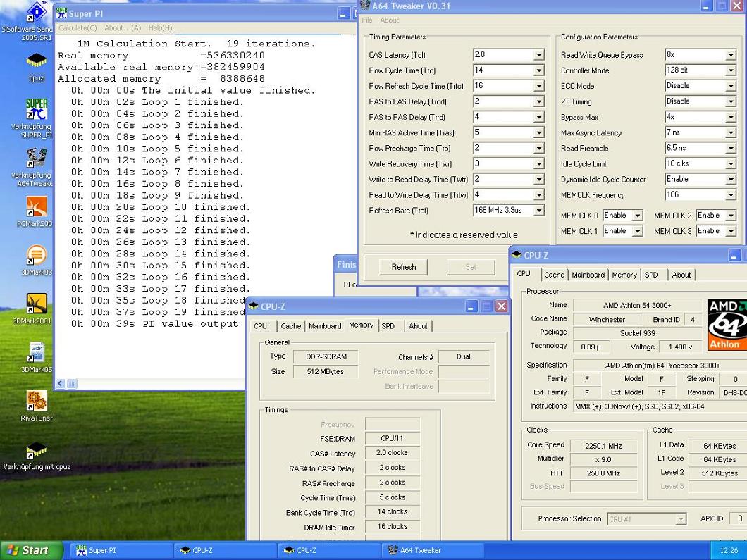Screen dimensions: 747x560
Task: Click the Windows Start button
Action: (28, 550)
